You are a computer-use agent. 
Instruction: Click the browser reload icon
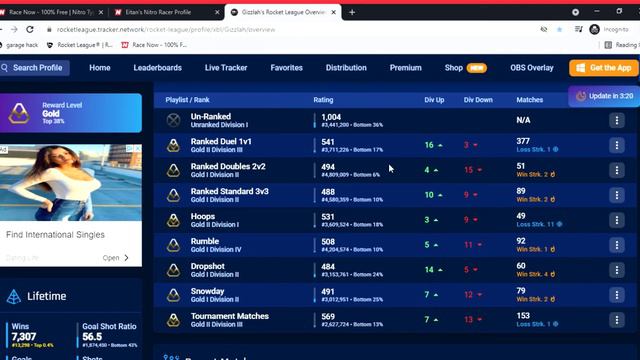pyautogui.click(x=30, y=29)
